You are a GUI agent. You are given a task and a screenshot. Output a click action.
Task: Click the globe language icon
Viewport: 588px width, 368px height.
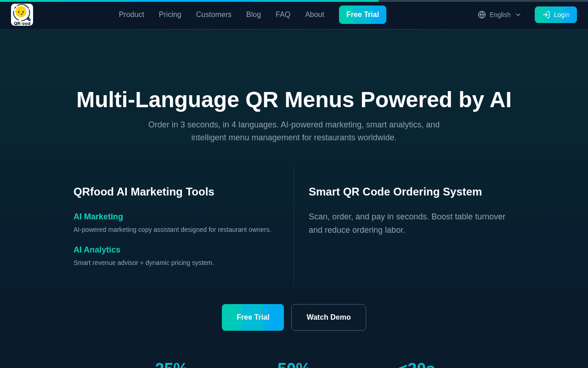pos(482,15)
